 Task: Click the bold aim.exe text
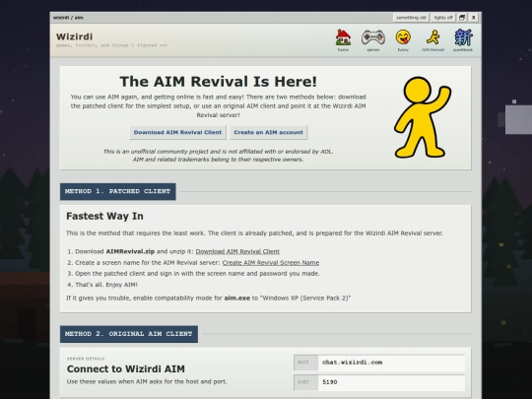(x=236, y=298)
